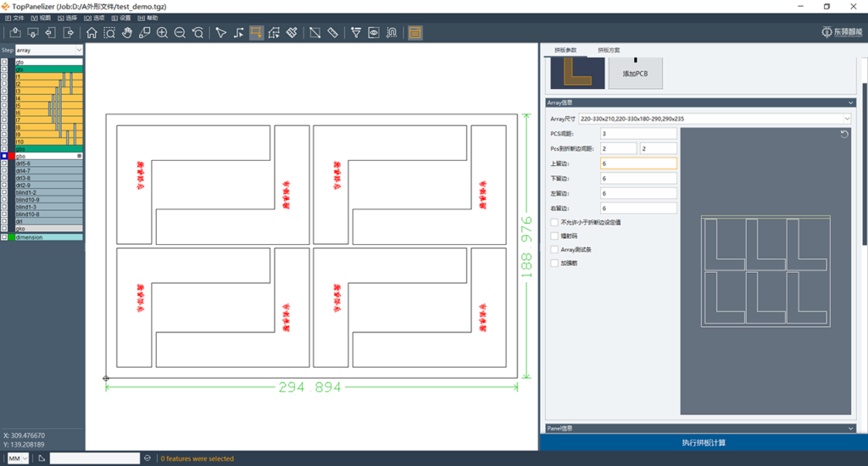Image resolution: width=868 pixels, height=466 pixels.
Task: Click the magnet snap icon
Action: pyautogui.click(x=392, y=33)
